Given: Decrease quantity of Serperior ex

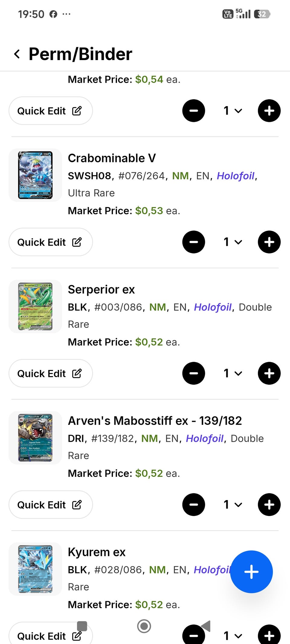Looking at the screenshot, I should (194, 373).
